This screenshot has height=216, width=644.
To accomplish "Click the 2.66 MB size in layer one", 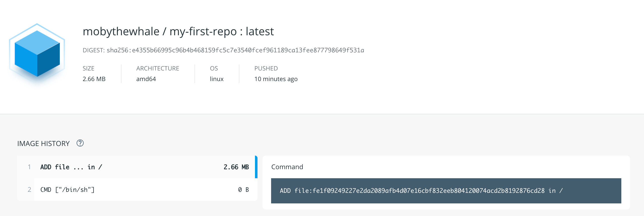I will (236, 167).
